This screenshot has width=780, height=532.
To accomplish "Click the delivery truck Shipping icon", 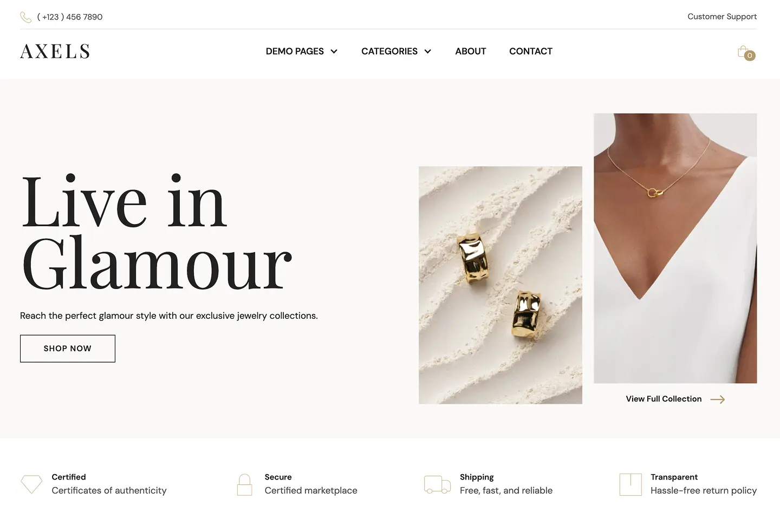I will tap(437, 484).
